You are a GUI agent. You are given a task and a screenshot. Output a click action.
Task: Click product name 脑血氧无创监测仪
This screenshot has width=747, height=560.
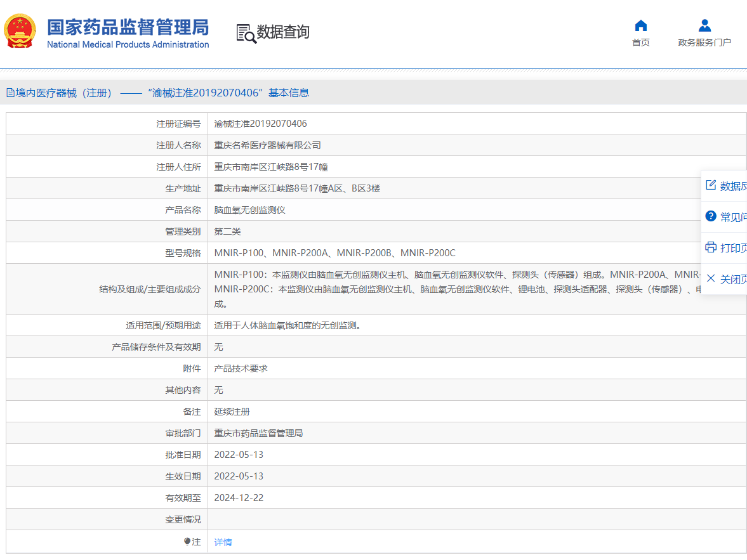(249, 210)
